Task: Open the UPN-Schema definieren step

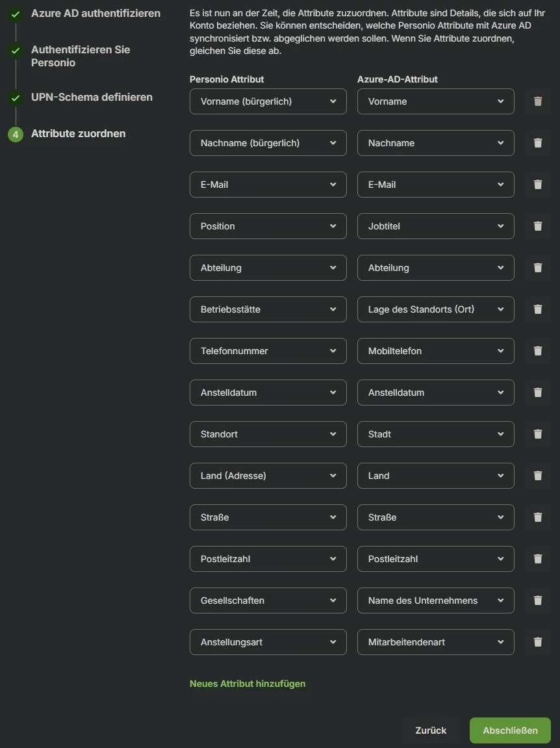Action: [x=92, y=97]
